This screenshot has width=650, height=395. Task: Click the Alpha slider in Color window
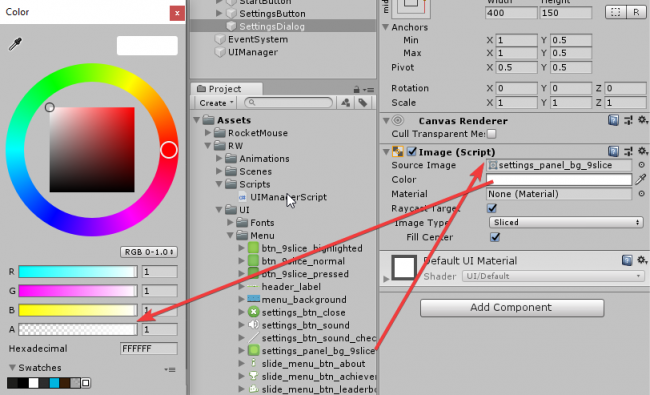(78, 330)
